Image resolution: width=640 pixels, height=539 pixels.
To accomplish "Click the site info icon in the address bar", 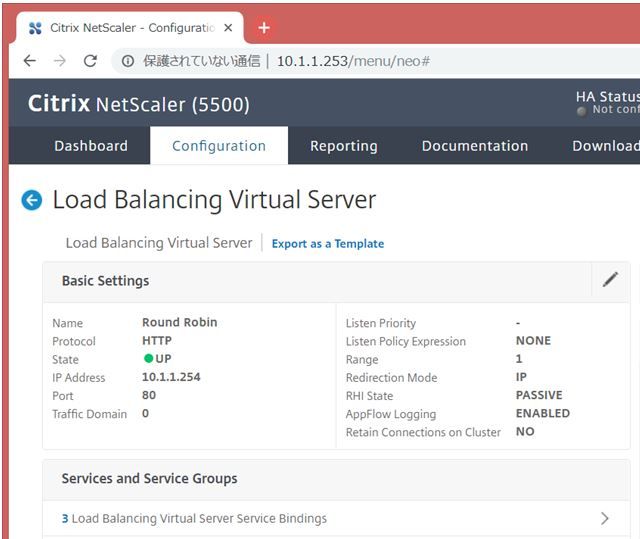I will 128,61.
